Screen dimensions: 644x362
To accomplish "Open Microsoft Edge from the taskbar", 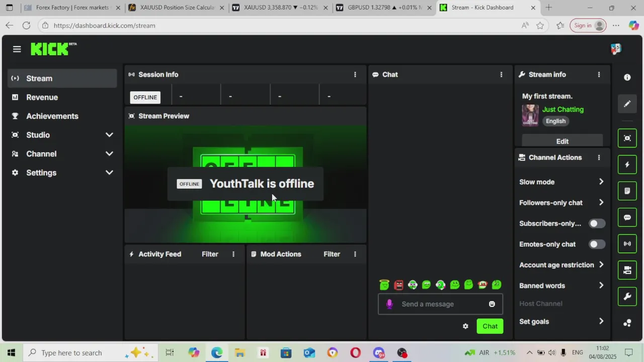I will tap(217, 352).
